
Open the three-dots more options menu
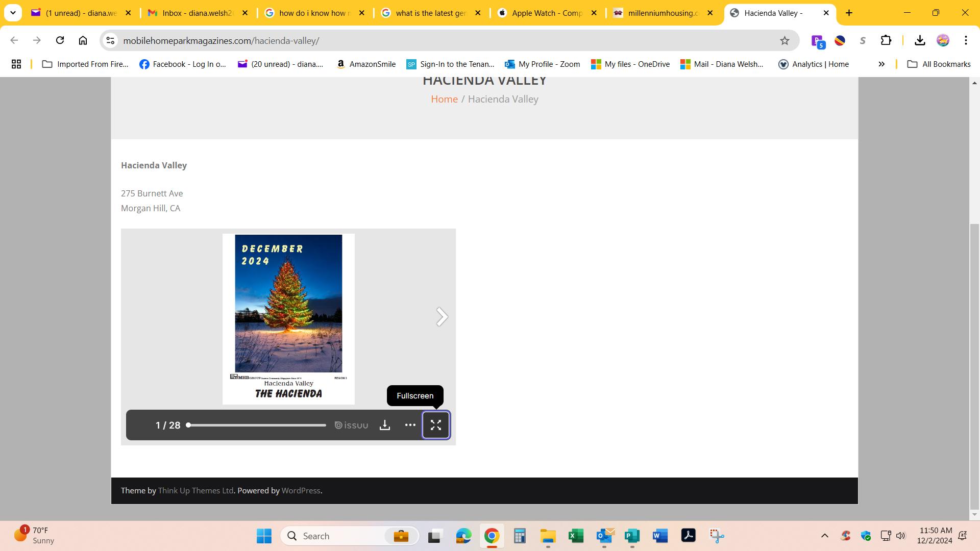pyautogui.click(x=410, y=425)
